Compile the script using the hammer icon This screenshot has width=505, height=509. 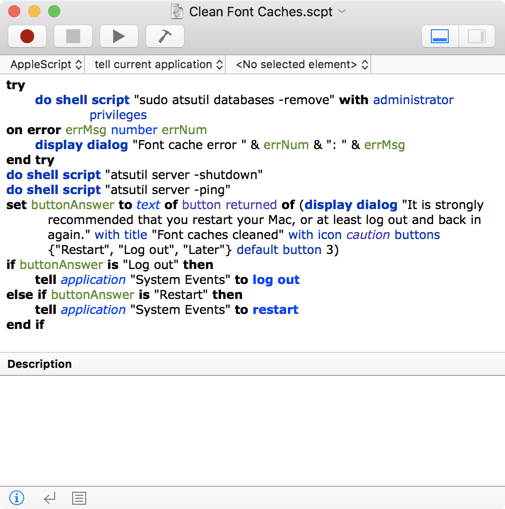tap(165, 36)
